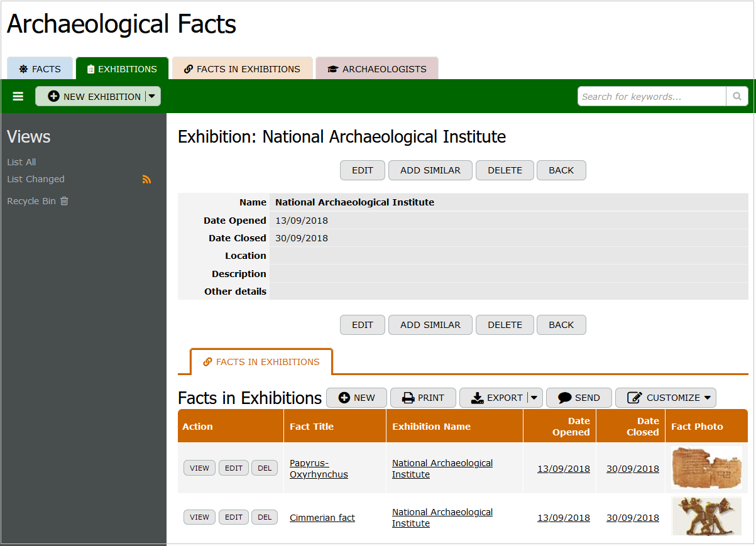Click the RSS feed icon
Viewport: 756px width, 546px height.
pos(146,180)
